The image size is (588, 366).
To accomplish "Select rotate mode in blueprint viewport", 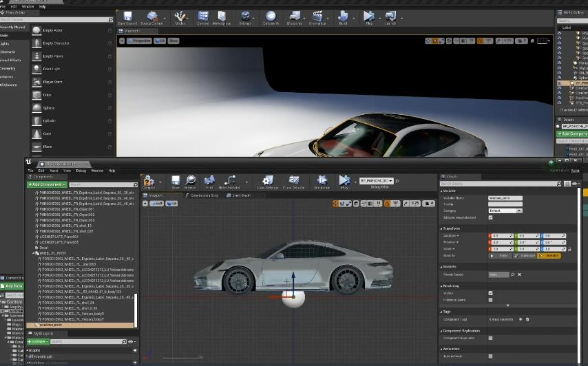I will 342,204.
